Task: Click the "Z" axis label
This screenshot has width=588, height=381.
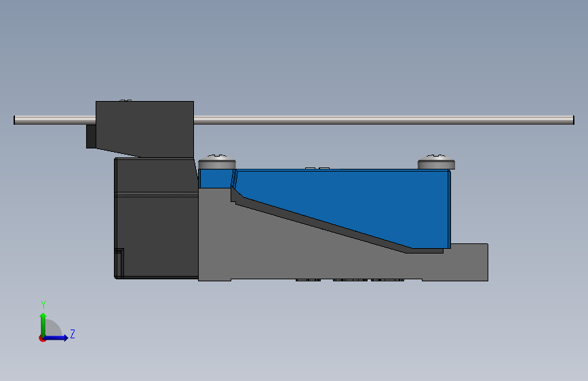Action: click(73, 334)
